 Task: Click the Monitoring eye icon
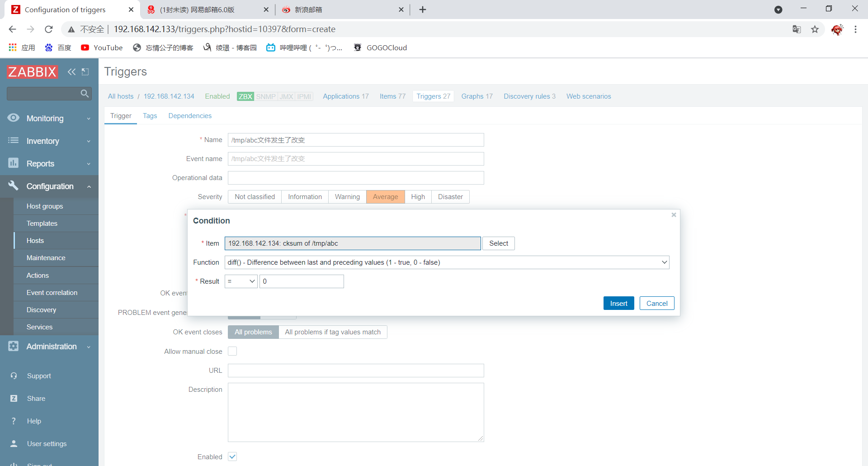point(14,118)
